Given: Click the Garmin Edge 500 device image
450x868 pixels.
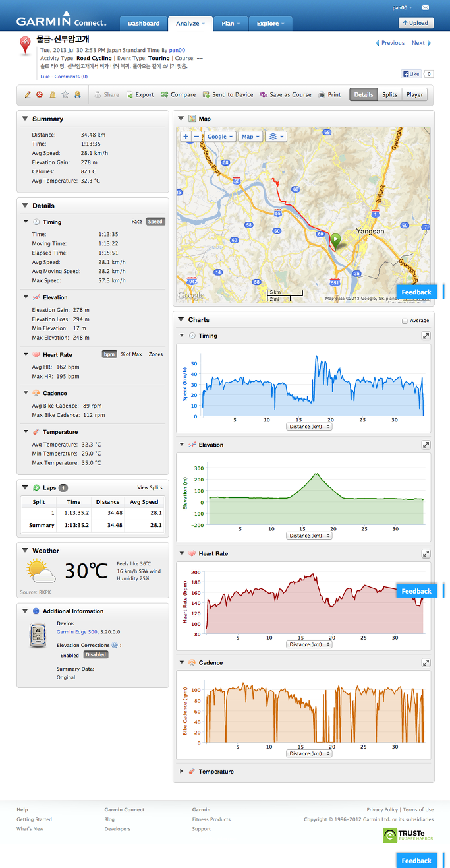Looking at the screenshot, I should point(39,636).
